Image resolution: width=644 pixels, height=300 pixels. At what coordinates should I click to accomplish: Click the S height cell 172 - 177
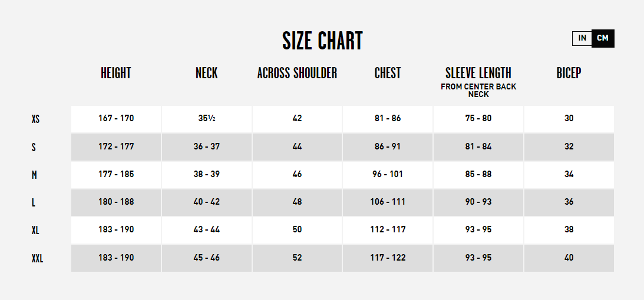116,146
